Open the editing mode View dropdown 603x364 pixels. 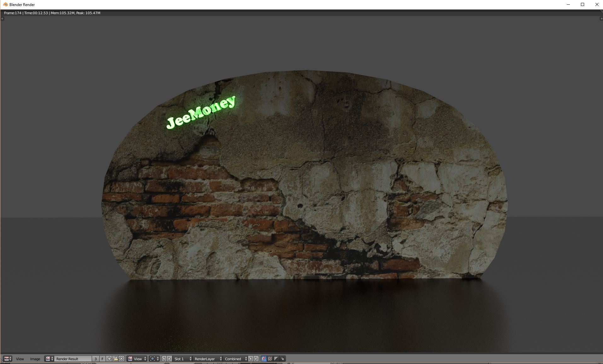click(137, 359)
